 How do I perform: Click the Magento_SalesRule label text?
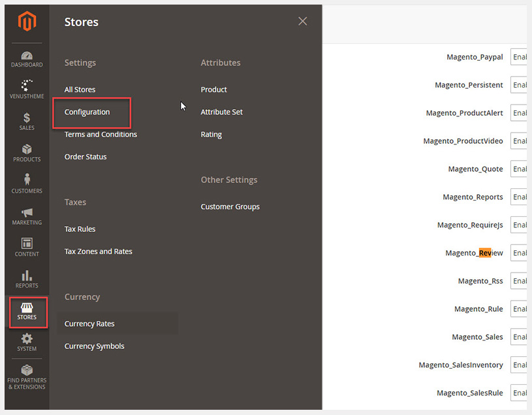pos(470,393)
